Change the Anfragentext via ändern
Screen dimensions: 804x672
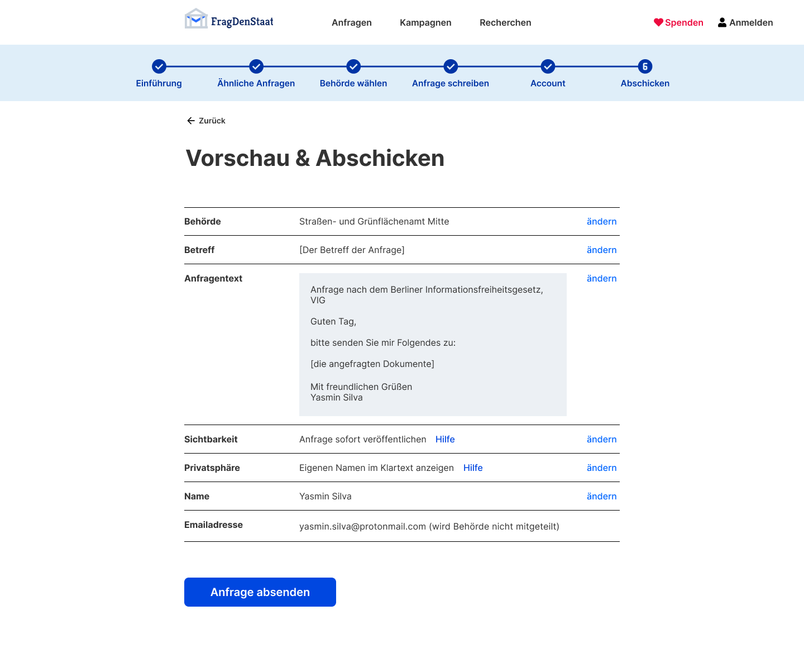point(602,278)
